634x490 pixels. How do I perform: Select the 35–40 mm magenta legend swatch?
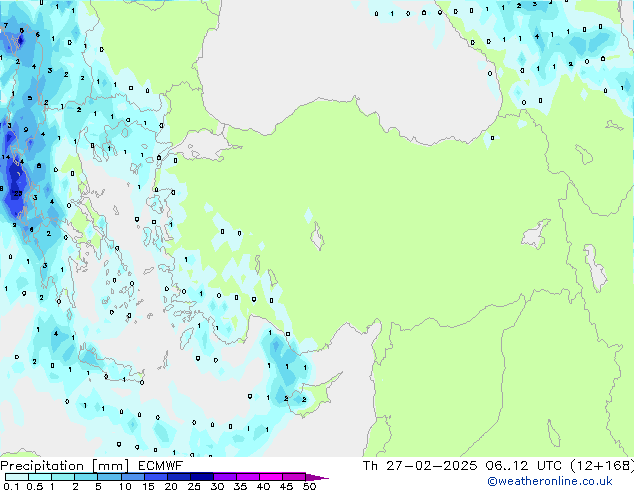coord(247,477)
